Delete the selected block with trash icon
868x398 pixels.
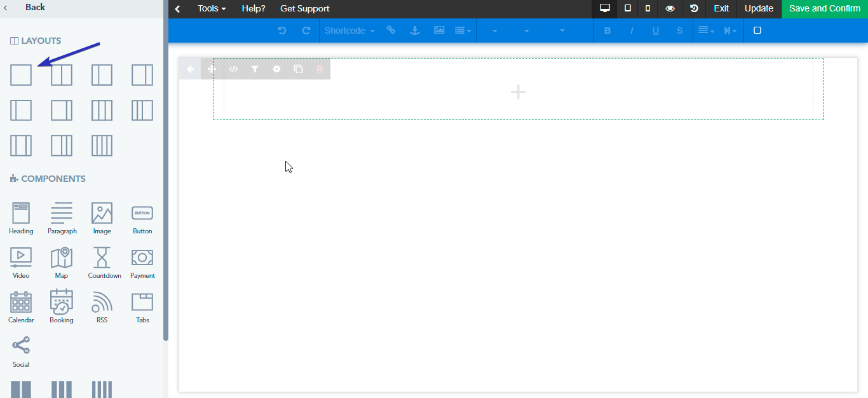point(320,69)
